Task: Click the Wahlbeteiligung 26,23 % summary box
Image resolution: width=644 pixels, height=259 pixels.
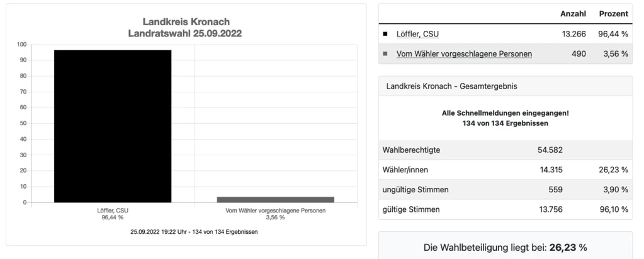Action: [x=505, y=248]
